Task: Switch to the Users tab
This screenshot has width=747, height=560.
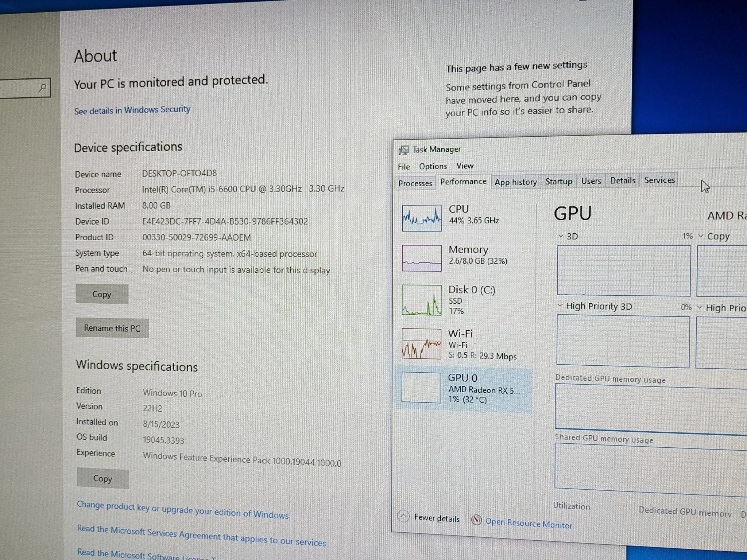Action: (x=591, y=181)
